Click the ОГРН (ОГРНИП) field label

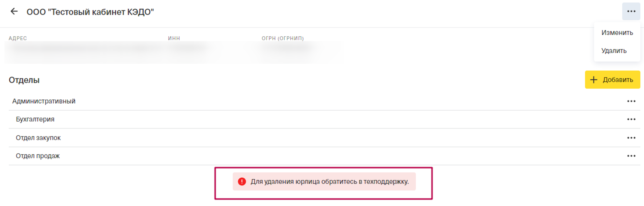click(x=282, y=38)
